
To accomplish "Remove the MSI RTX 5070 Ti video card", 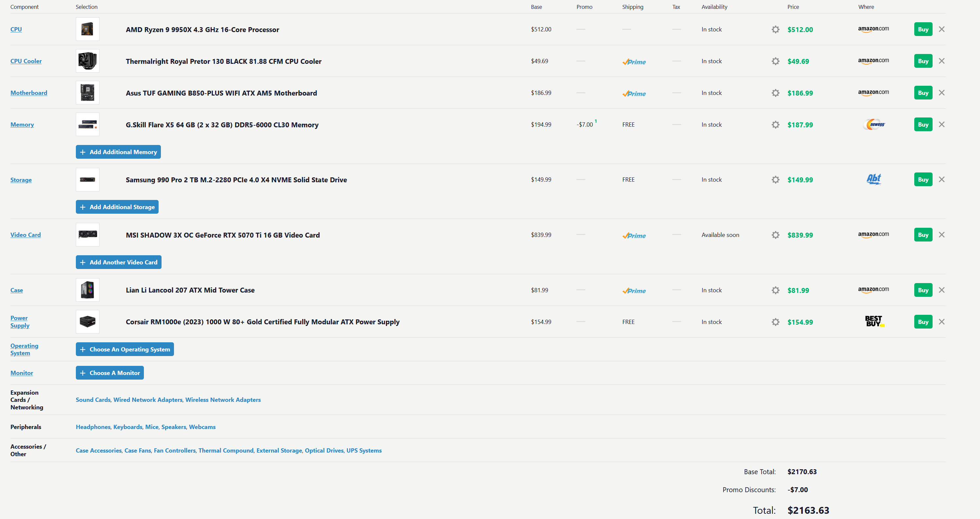I will point(941,235).
